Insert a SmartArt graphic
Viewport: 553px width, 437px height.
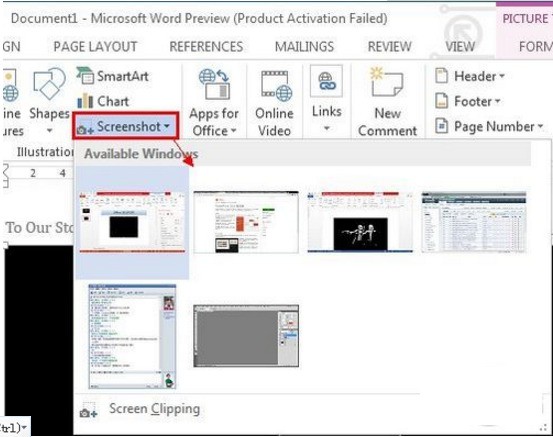(x=113, y=76)
